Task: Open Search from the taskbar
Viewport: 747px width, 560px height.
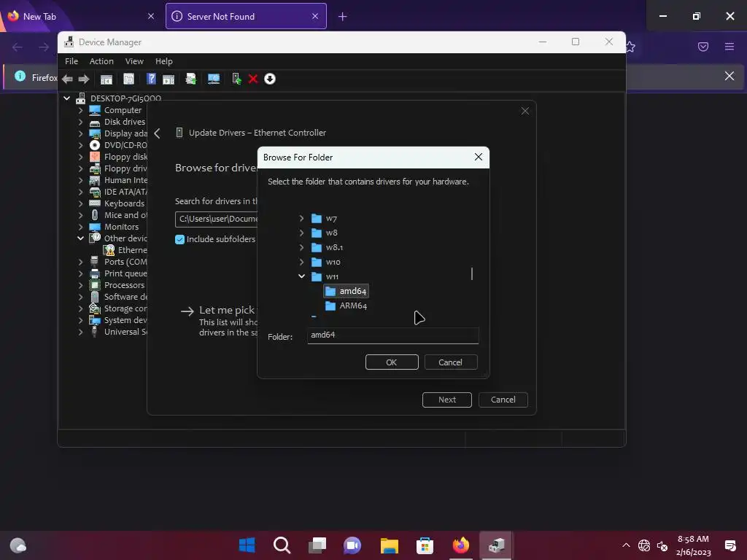Action: 282,545
